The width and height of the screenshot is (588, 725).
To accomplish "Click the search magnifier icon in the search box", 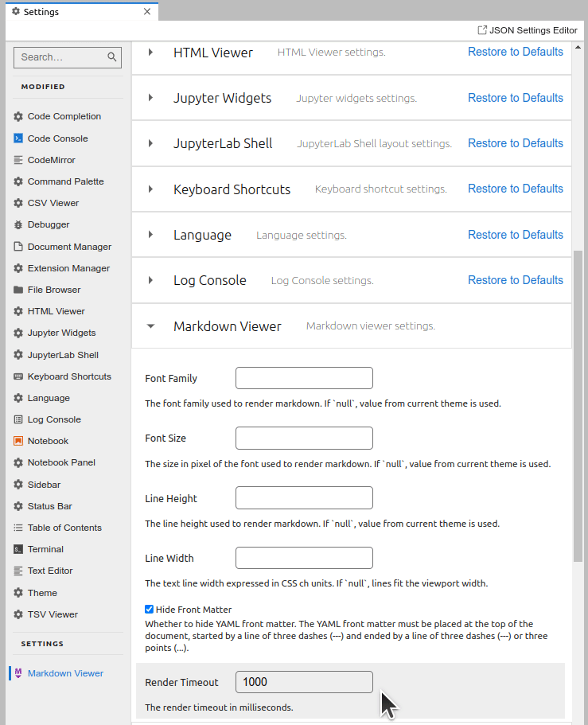I will [x=112, y=57].
